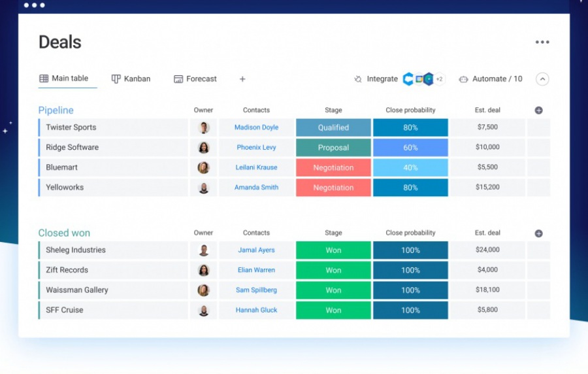This screenshot has width=588, height=374.
Task: Open contact Leilani Krause
Action: pyautogui.click(x=257, y=167)
